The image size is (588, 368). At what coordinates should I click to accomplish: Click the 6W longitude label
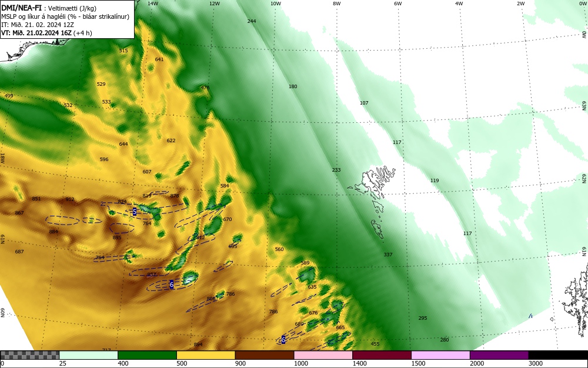click(x=398, y=4)
